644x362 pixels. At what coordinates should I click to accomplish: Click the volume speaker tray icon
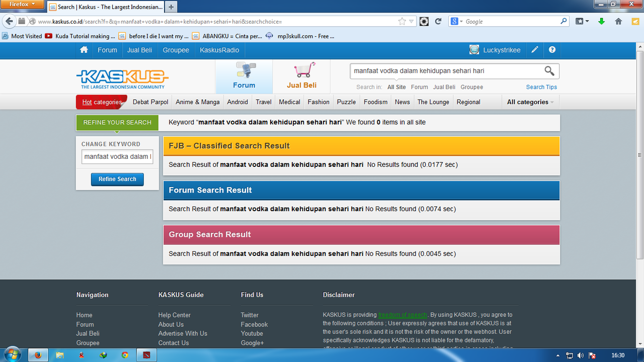[581, 355]
